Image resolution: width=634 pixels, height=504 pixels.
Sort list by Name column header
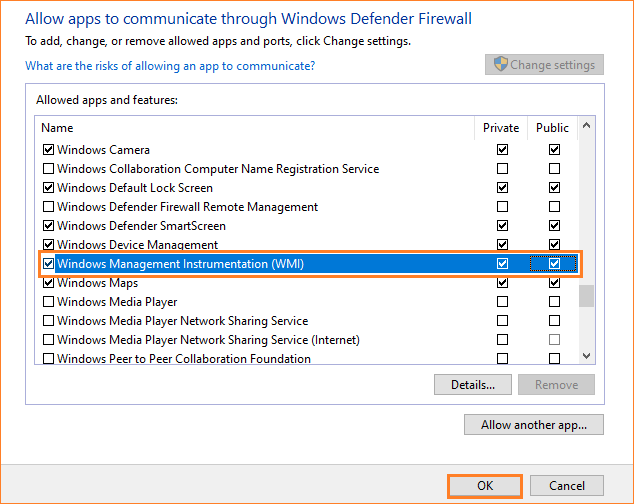(x=57, y=128)
